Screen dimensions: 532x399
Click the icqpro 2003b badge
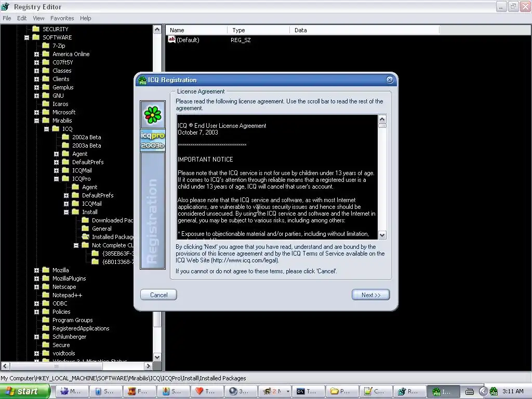tap(153, 140)
